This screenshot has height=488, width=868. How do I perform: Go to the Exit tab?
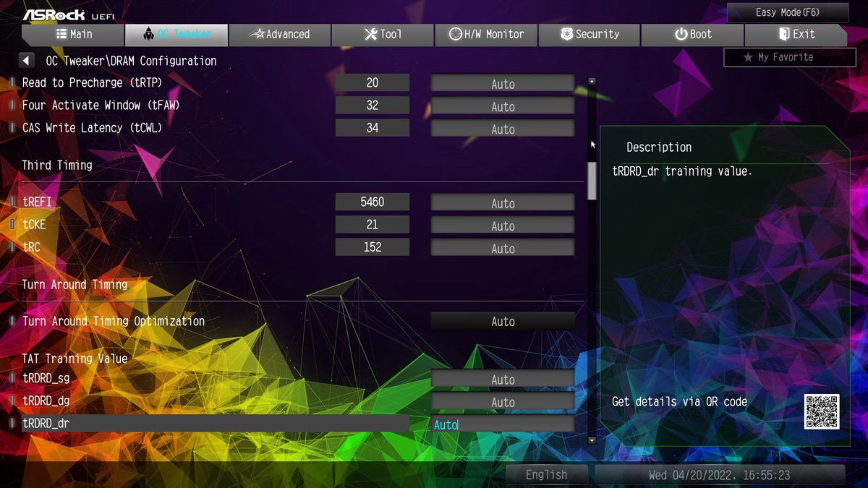(796, 35)
